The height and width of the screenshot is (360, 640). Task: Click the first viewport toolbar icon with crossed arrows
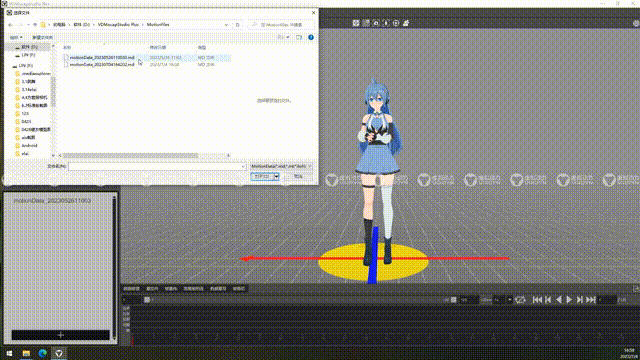[x=356, y=23]
